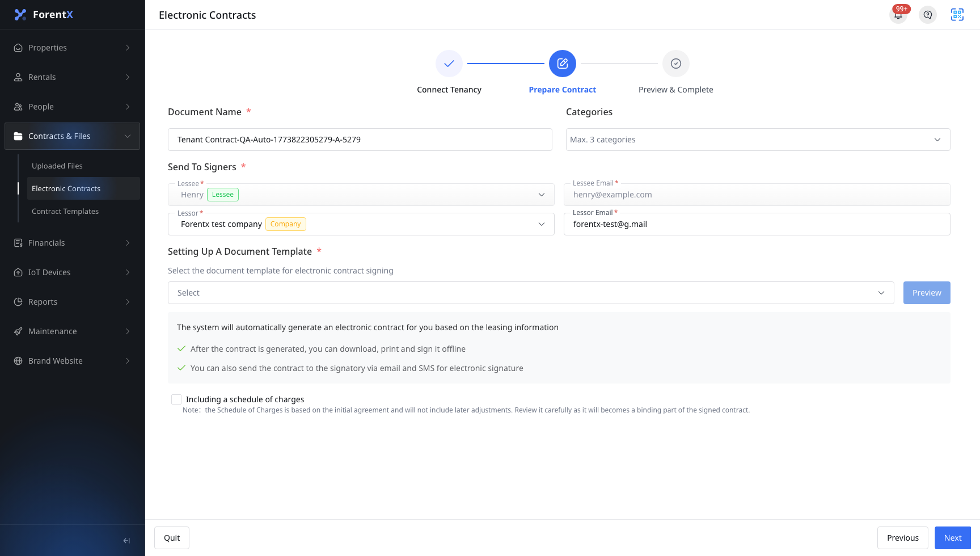
Task: Click the Maintenance sidebar icon
Action: click(x=18, y=331)
